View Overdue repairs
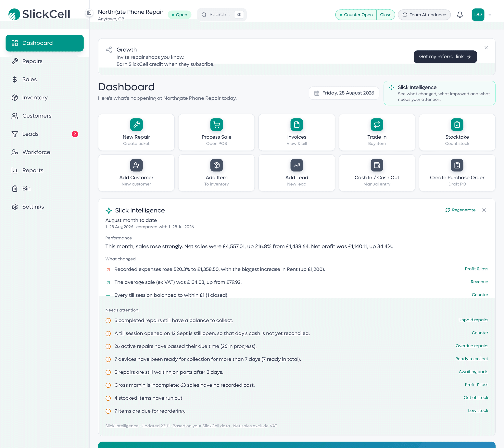Screen dimensions: 504x448 coord(472,346)
